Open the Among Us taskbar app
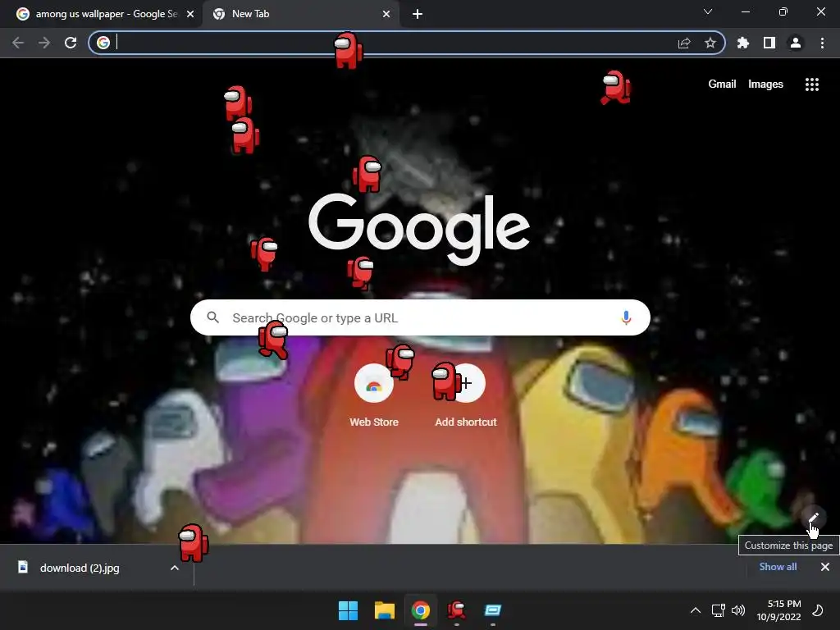 (456, 610)
